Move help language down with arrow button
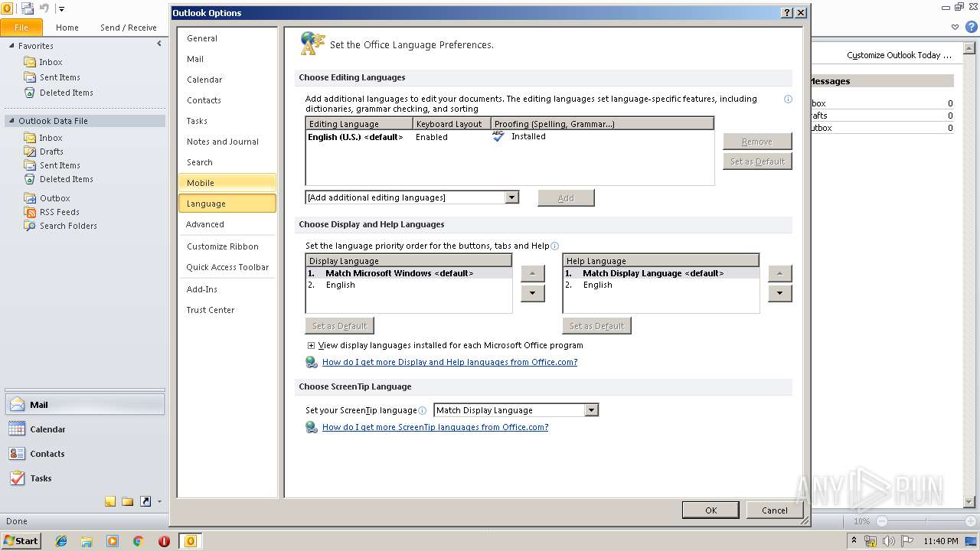980x551 pixels. click(x=779, y=293)
